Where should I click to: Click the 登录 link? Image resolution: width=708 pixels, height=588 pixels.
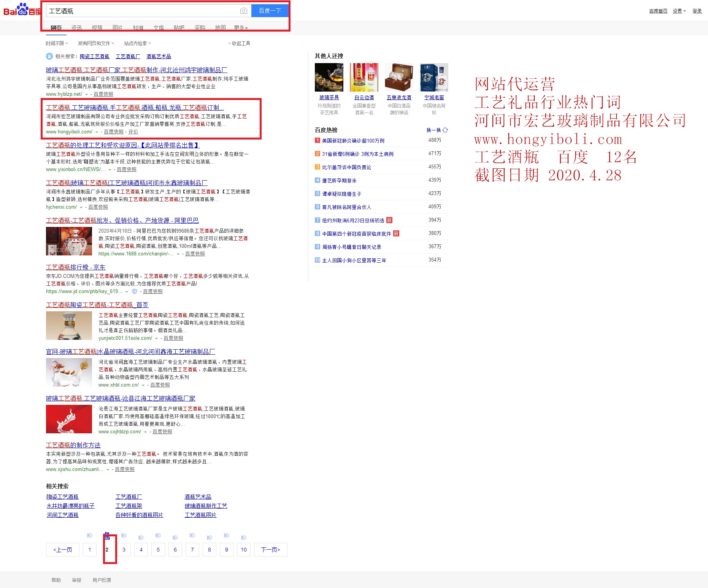point(697,11)
